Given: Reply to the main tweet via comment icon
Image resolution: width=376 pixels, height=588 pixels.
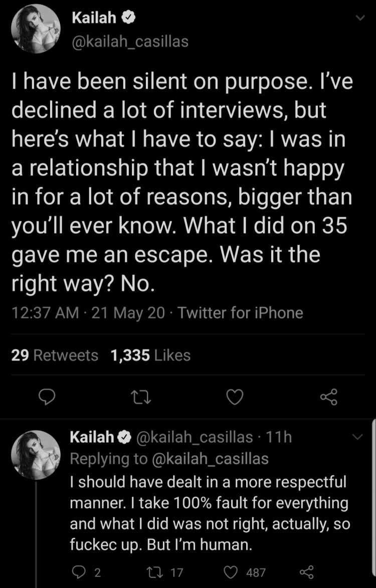Looking at the screenshot, I should (48, 397).
